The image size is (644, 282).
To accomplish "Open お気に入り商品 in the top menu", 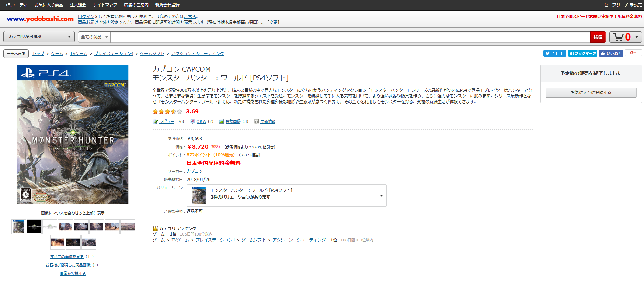I will [49, 5].
